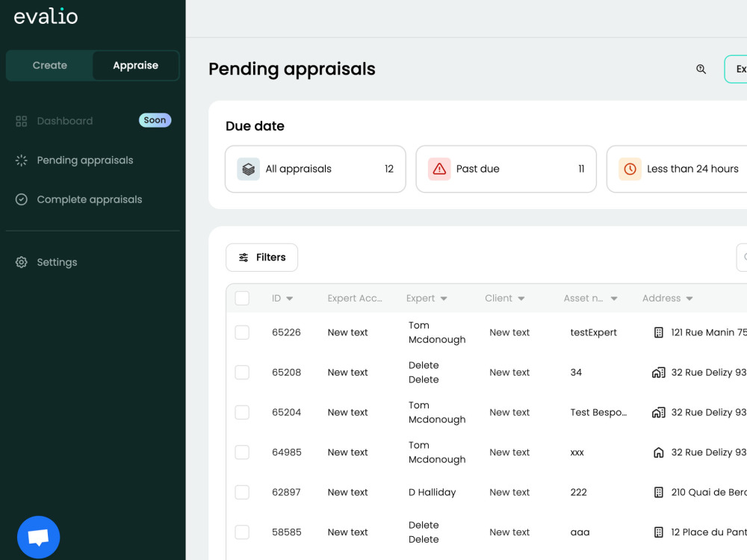Check the box for appraisal 64985

(x=242, y=452)
